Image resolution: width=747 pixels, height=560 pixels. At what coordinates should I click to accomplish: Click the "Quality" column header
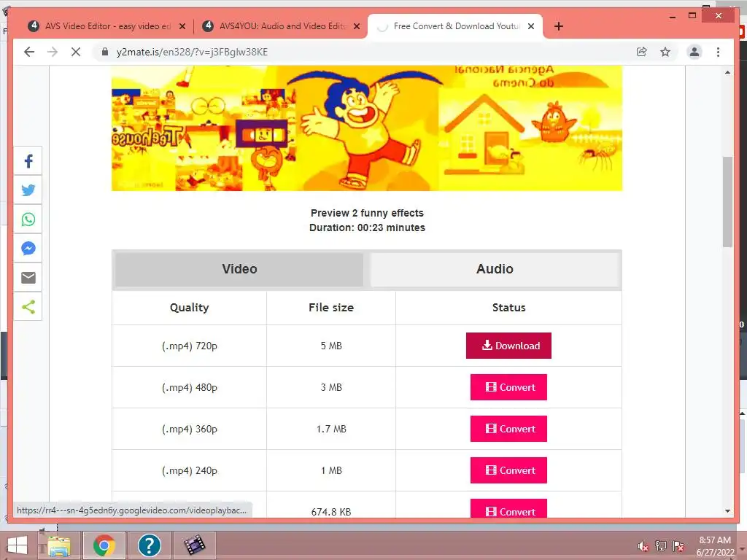pyautogui.click(x=189, y=308)
